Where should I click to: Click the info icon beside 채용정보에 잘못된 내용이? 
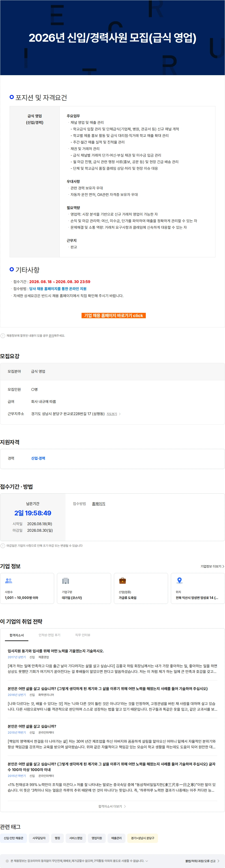click(x=3, y=336)
